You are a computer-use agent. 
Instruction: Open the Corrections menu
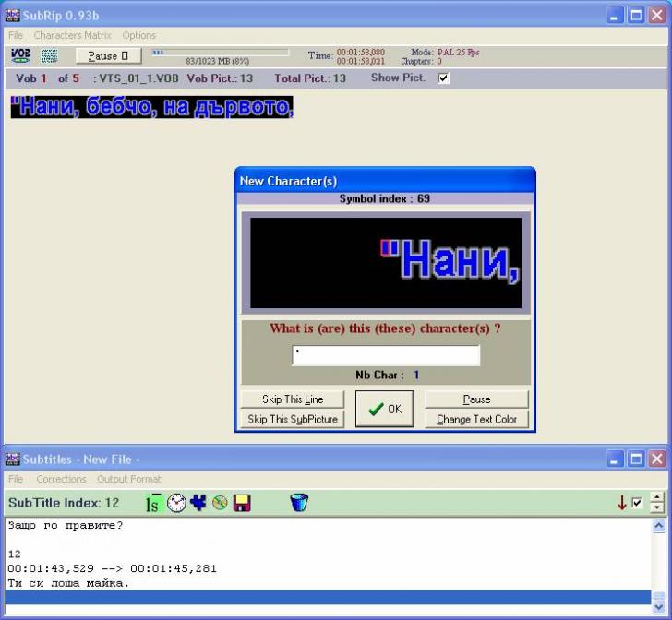(x=61, y=479)
